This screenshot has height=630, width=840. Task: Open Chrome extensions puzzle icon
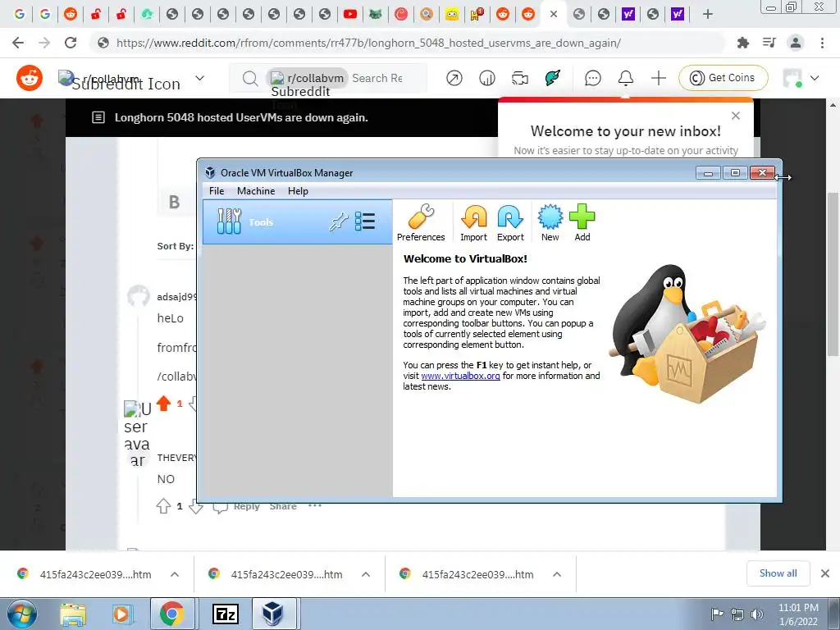(x=743, y=43)
